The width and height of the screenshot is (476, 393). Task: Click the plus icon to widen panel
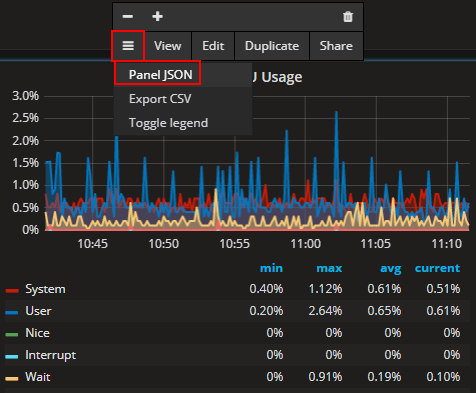157,16
